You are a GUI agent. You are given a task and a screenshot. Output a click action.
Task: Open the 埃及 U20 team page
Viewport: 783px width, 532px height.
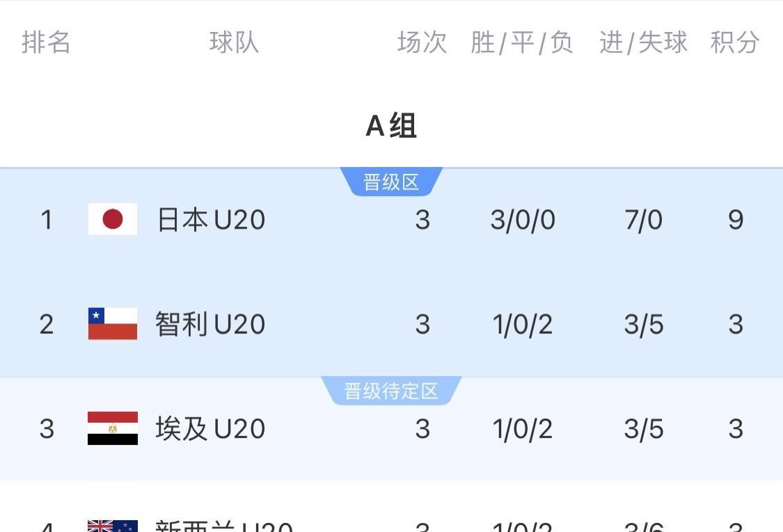coord(210,428)
